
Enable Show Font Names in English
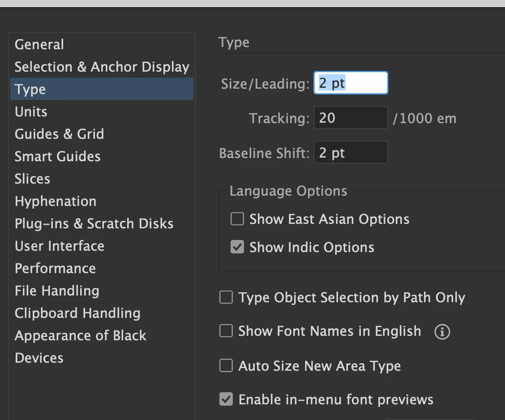tap(226, 331)
